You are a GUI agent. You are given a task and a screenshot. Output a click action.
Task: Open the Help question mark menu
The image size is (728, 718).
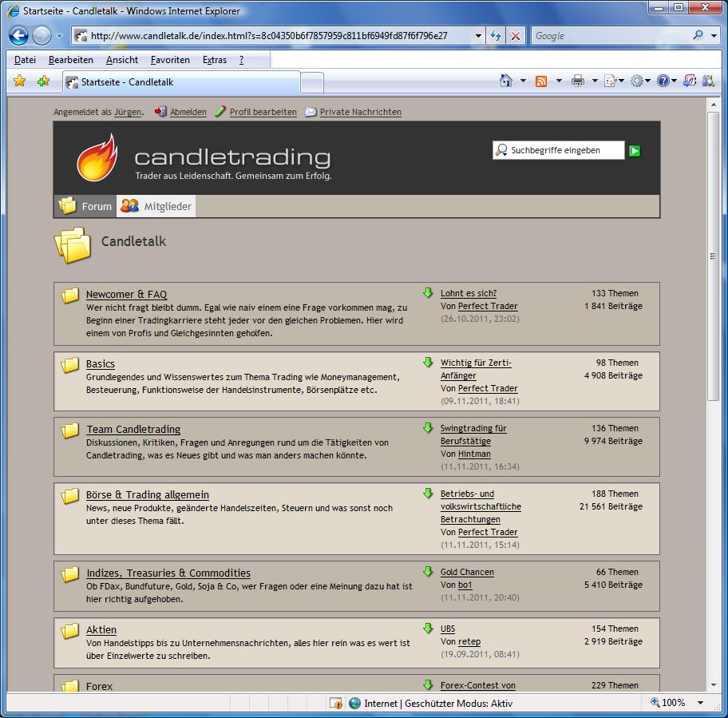(x=667, y=81)
